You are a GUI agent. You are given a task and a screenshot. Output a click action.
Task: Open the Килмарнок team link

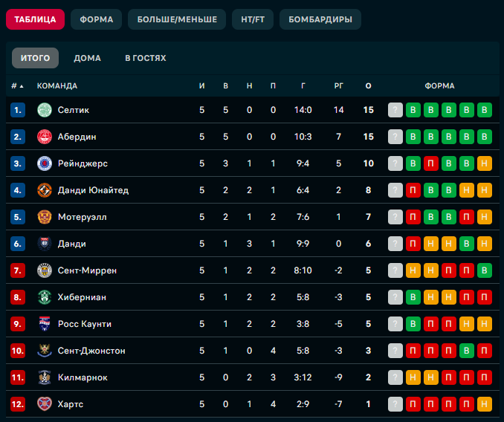[x=83, y=377]
